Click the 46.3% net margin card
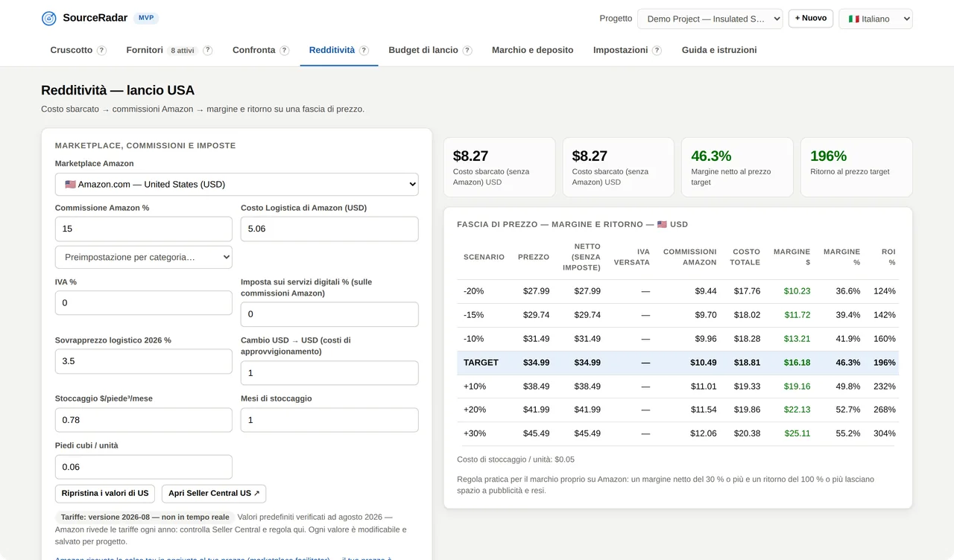Viewport: 954px width, 560px height. [738, 167]
